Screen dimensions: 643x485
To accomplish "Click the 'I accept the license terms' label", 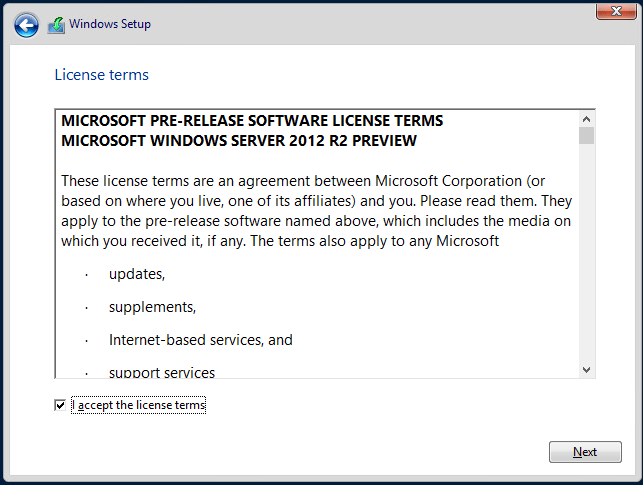I will tap(138, 405).
